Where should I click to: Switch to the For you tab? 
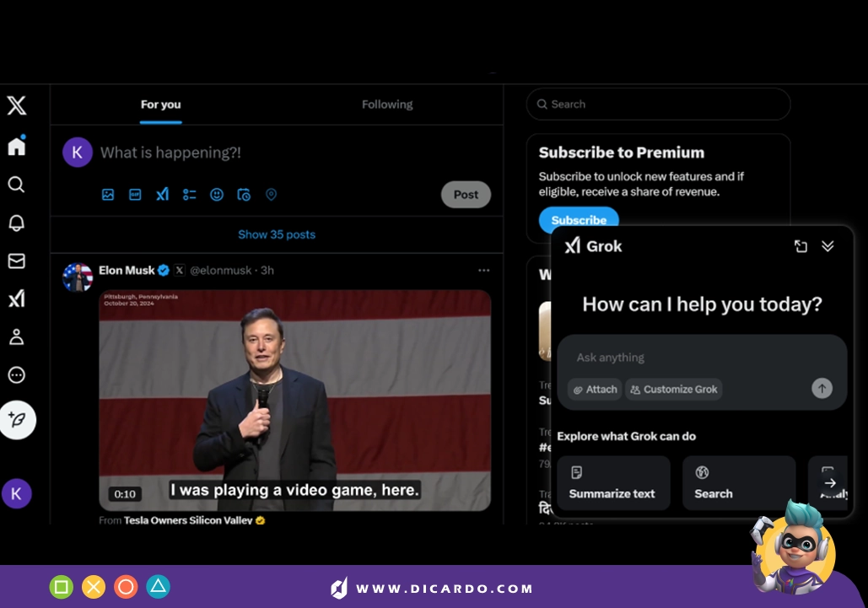click(x=160, y=105)
